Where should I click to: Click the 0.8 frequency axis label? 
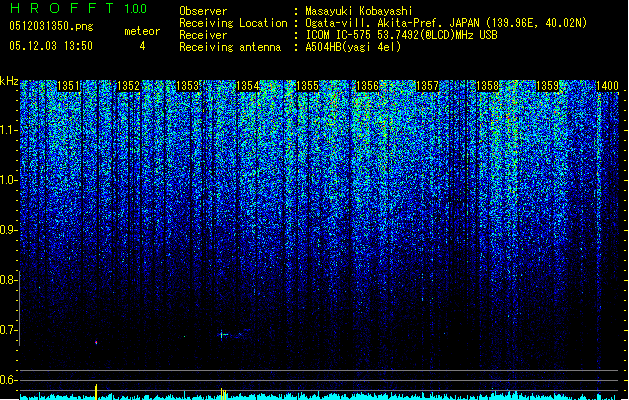(x=9, y=280)
